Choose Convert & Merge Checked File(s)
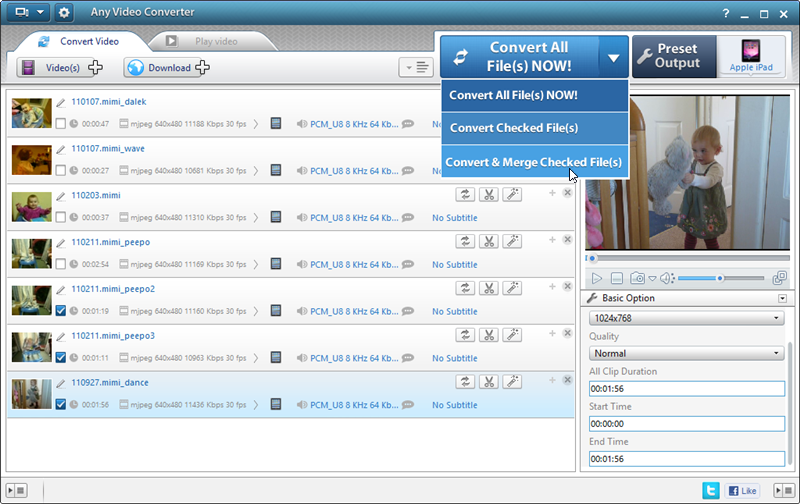The image size is (800, 504). tap(535, 162)
